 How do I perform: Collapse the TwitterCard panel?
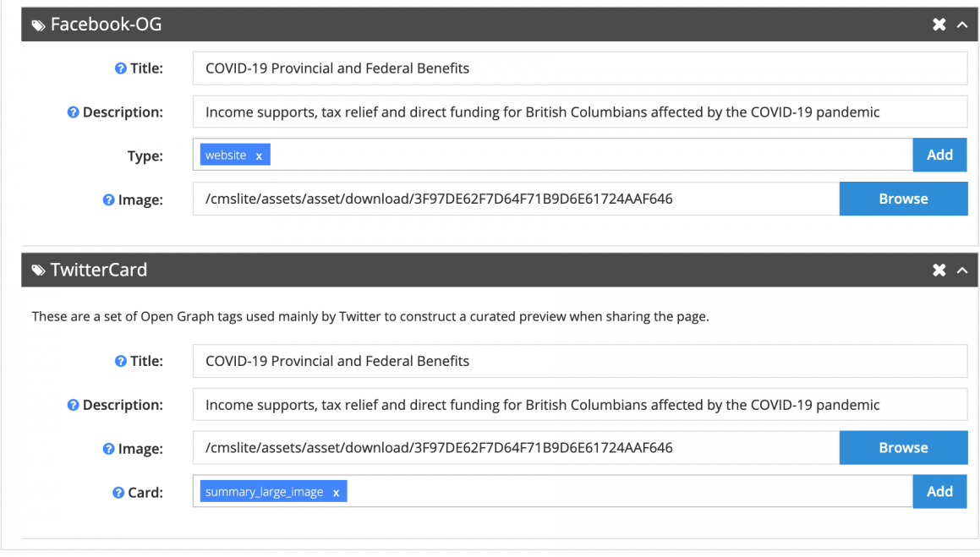962,270
